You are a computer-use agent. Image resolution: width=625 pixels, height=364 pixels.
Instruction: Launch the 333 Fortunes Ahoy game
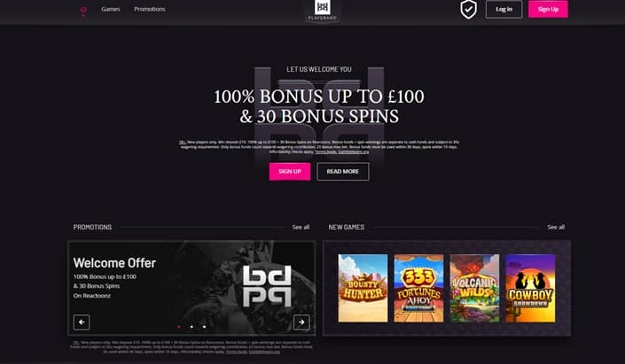pos(418,288)
